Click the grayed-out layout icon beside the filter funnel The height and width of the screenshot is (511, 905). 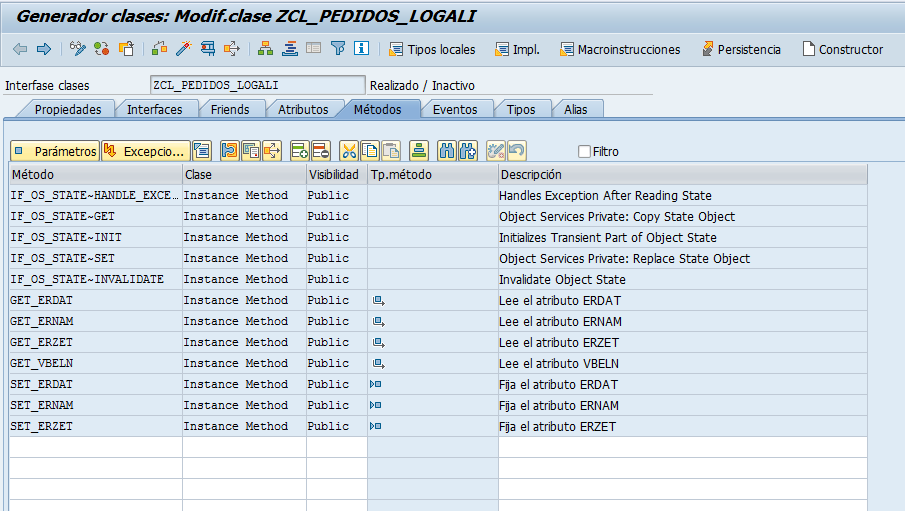(x=313, y=49)
